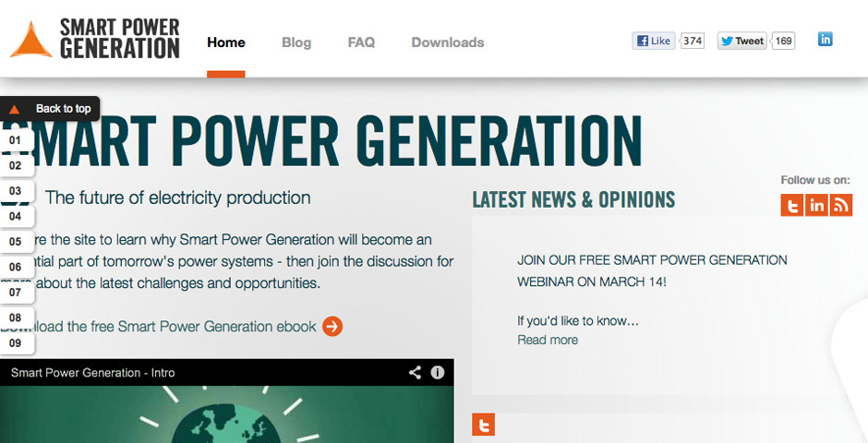Screen dimensions: 868x443
Task: Go to the Blog page
Action: point(296,42)
